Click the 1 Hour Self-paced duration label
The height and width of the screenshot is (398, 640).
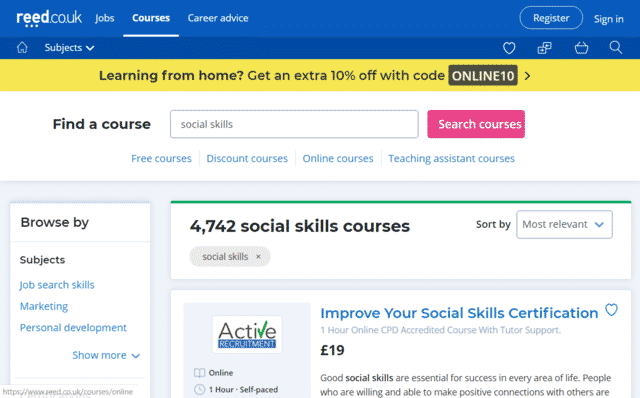(236, 389)
